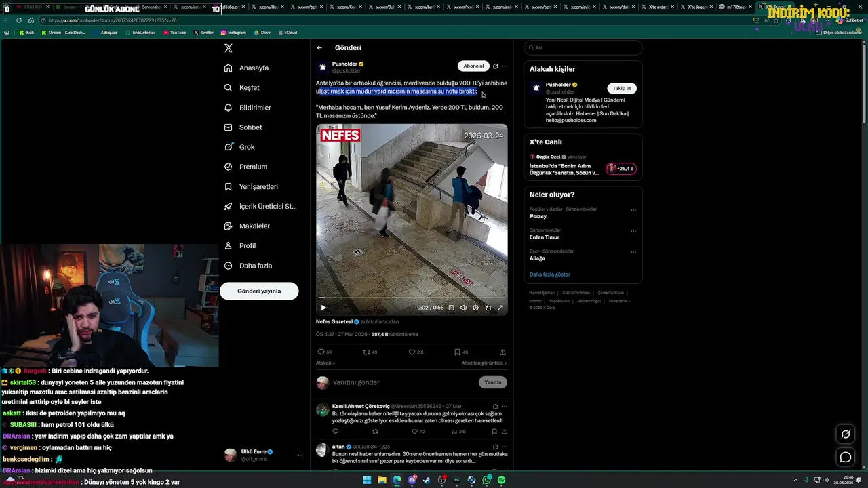Bookmark the Pusholder post
Screen dimensions: 868x488
click(x=457, y=352)
